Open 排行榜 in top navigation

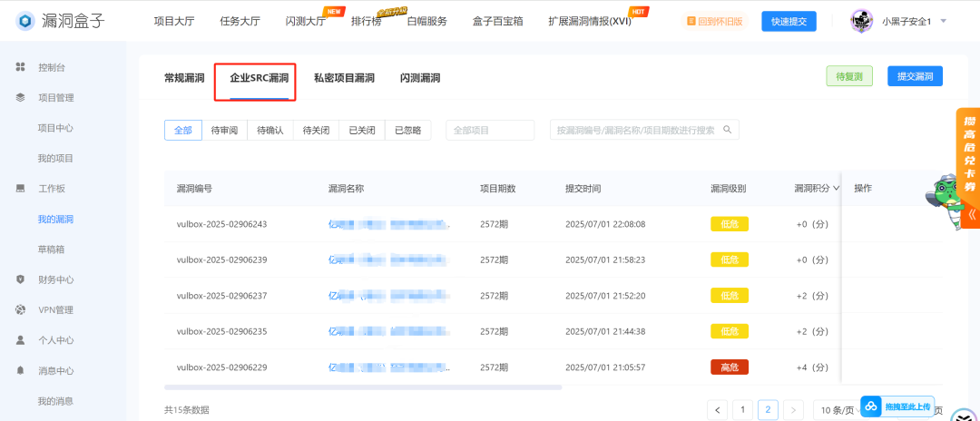point(367,21)
